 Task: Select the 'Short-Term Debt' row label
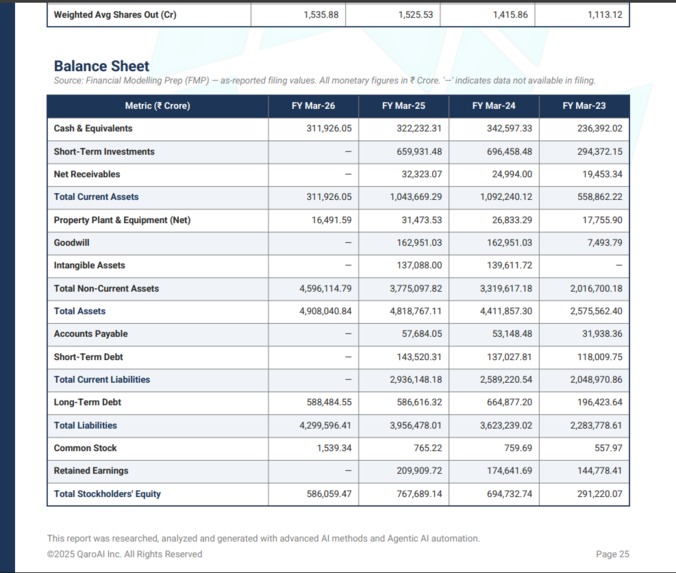(88, 357)
